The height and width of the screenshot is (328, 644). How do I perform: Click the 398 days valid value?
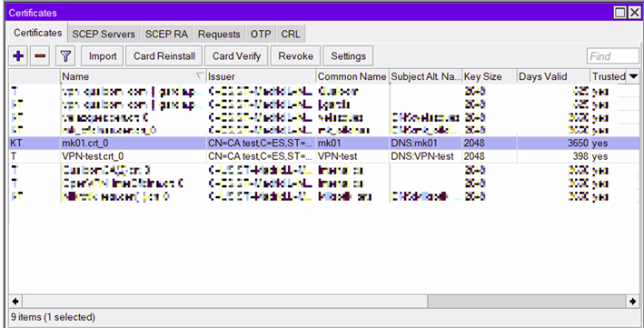click(x=580, y=156)
